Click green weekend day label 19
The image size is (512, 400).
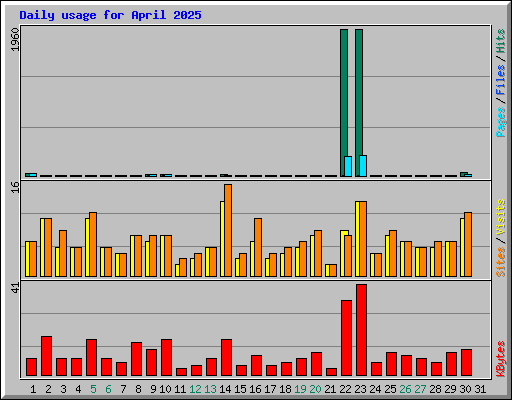(x=300, y=389)
